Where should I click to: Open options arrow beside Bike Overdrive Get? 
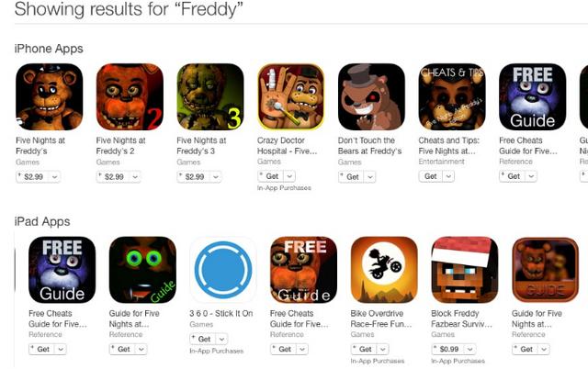382,349
